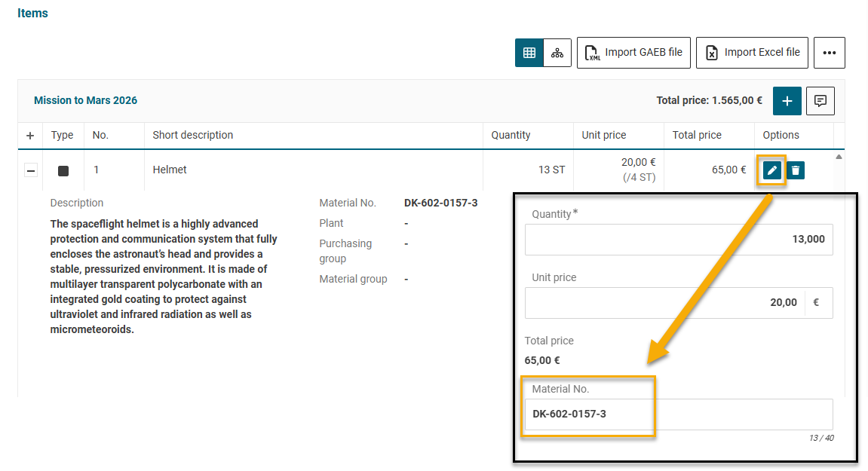This screenshot has height=471, width=868.
Task: Switch to table grid view
Action: [529, 53]
